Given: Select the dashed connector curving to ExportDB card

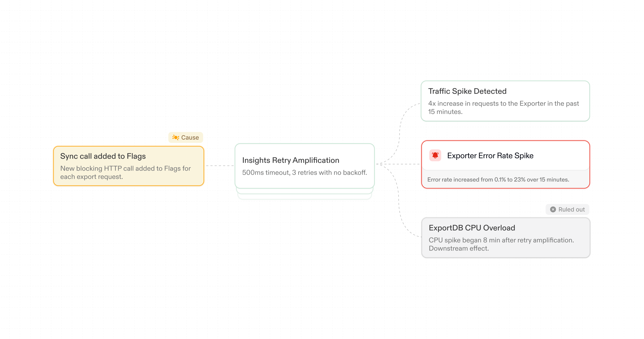Looking at the screenshot, I should coord(399,207).
